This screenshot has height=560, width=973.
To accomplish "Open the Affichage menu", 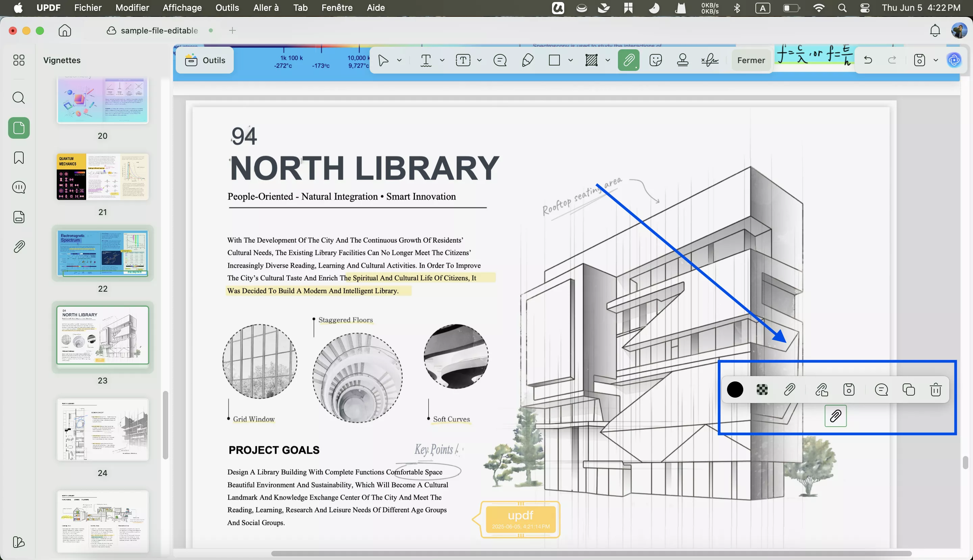I will tap(182, 8).
